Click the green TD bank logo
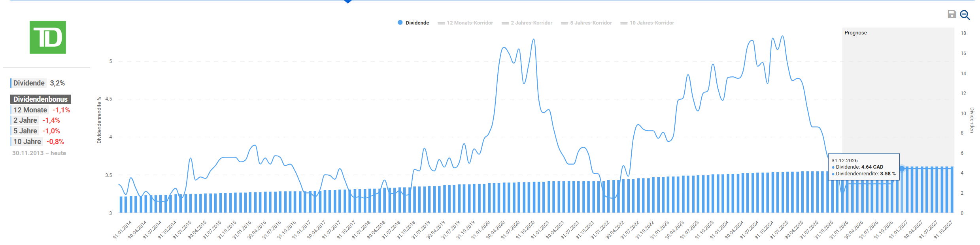 point(48,38)
